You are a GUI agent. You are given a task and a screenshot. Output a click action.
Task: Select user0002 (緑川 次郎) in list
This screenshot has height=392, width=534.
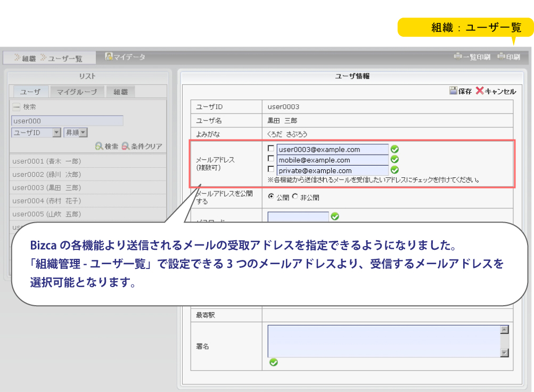click(87, 174)
